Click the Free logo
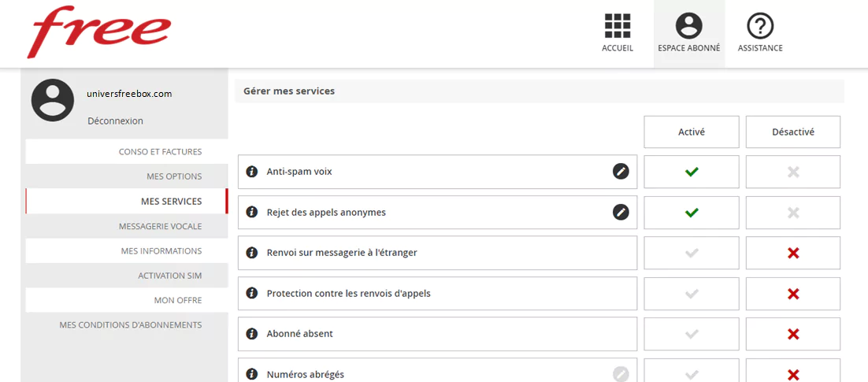 coord(99,32)
